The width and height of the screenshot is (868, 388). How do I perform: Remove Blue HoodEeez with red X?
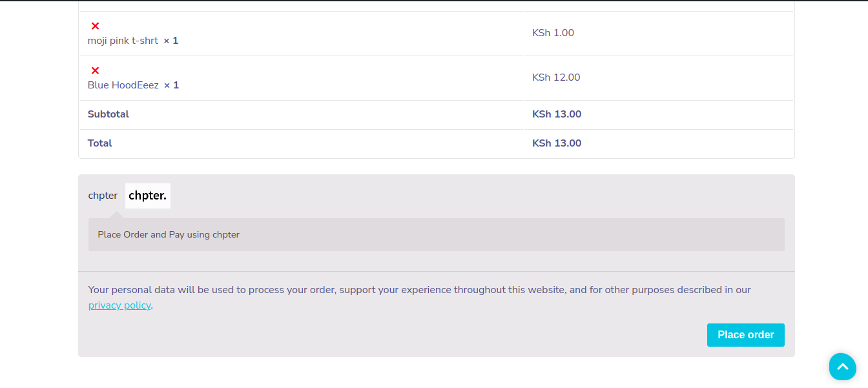[x=95, y=70]
